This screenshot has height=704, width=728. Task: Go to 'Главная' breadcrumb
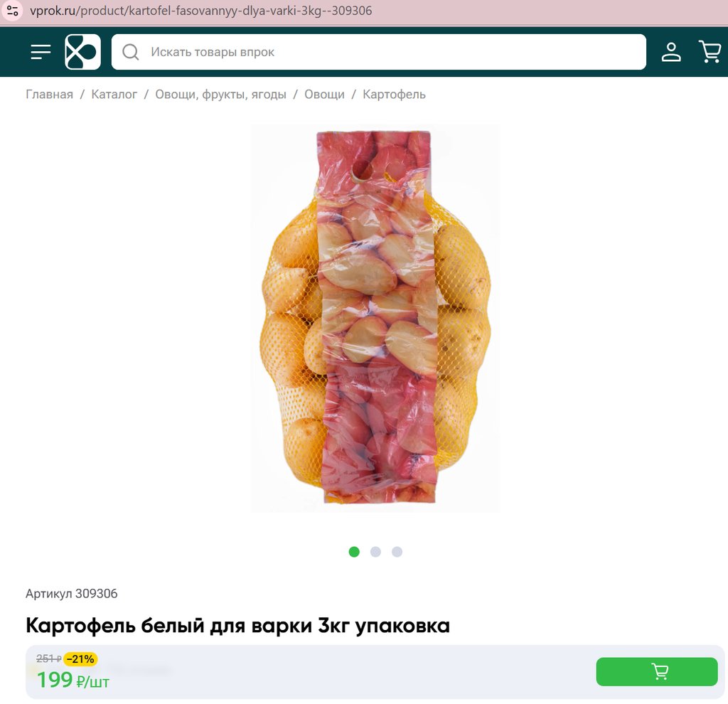(49, 95)
